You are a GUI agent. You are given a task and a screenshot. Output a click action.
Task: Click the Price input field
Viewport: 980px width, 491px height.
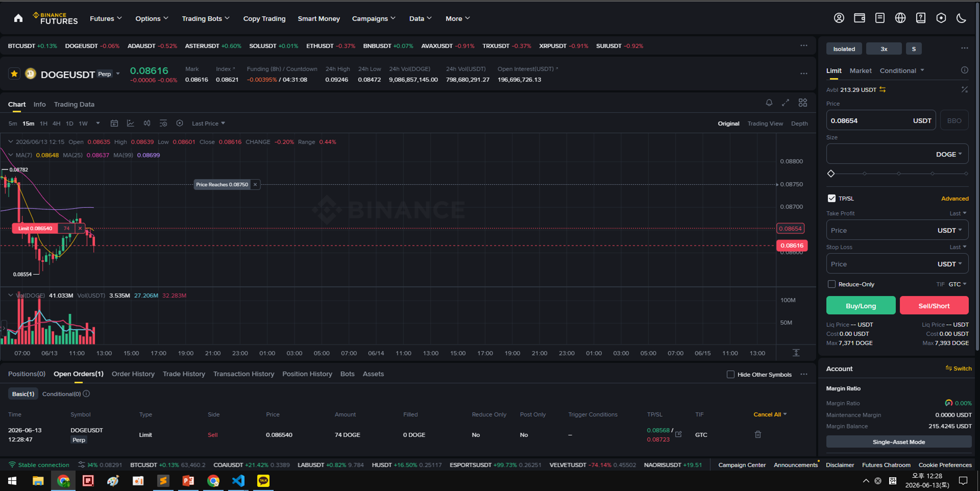click(x=881, y=120)
